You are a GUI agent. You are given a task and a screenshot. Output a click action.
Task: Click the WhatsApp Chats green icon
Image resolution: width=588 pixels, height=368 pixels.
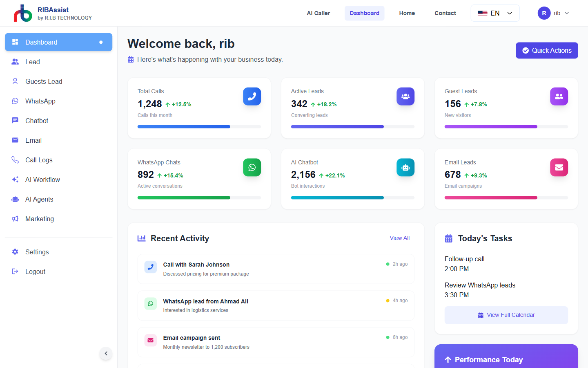tap(252, 167)
